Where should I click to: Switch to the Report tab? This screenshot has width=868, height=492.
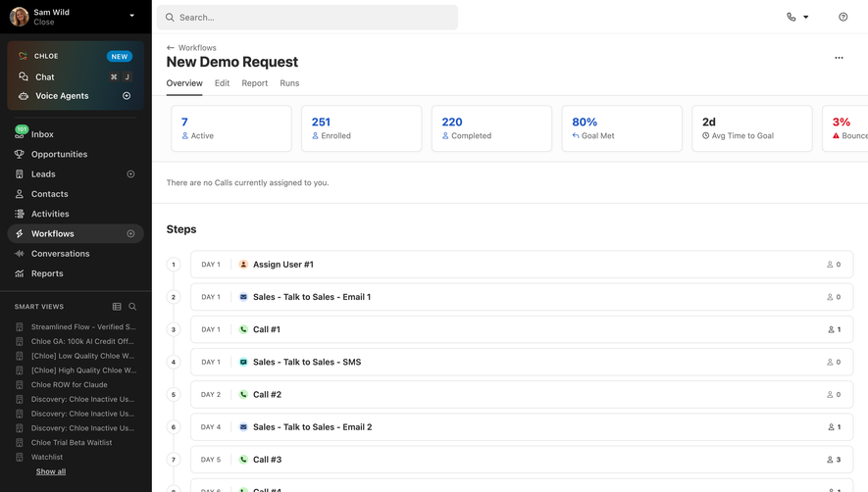pyautogui.click(x=255, y=83)
